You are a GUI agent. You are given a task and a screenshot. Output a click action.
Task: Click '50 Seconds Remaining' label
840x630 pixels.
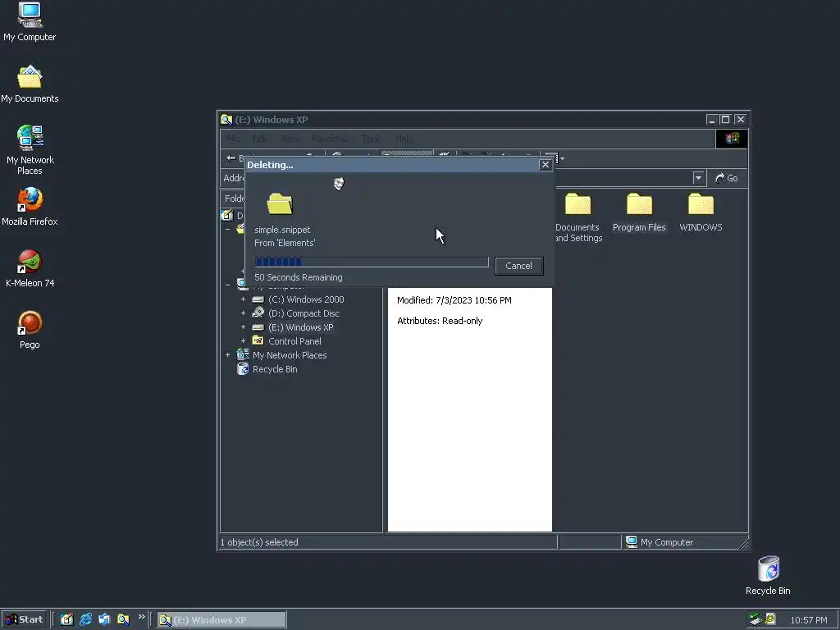tap(299, 277)
